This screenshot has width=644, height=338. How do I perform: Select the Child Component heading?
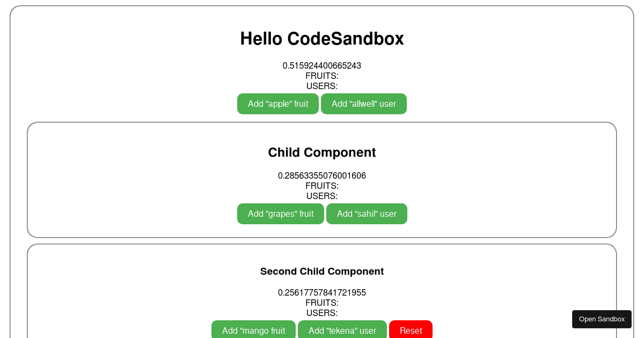pos(322,152)
